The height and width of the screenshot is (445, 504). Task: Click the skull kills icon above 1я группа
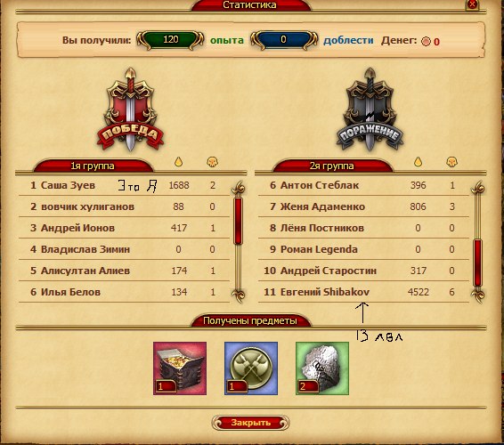[212, 162]
